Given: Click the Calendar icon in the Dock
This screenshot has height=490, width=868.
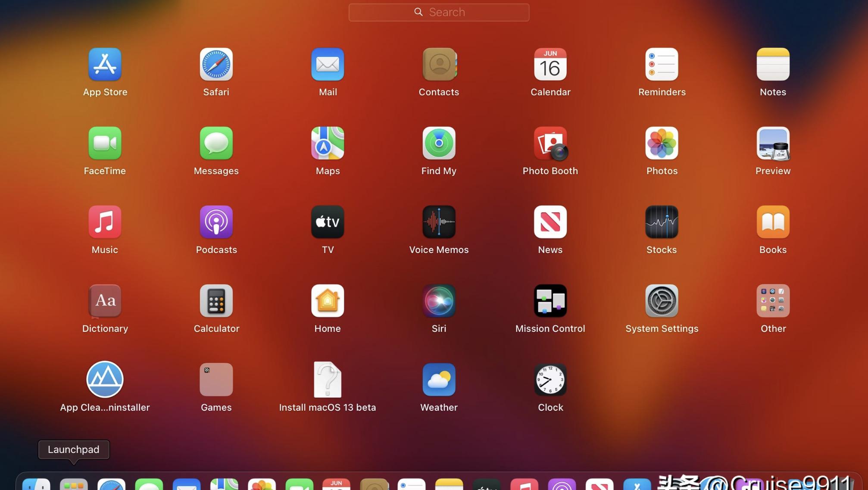Looking at the screenshot, I should [336, 484].
